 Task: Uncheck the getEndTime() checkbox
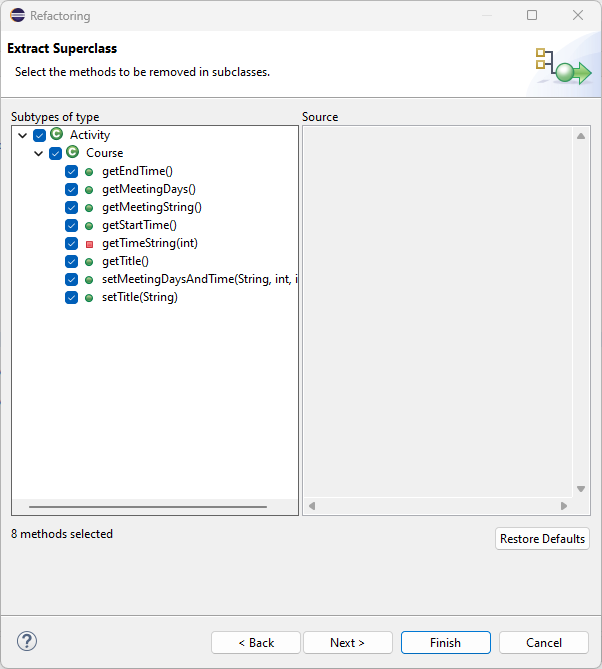point(71,171)
